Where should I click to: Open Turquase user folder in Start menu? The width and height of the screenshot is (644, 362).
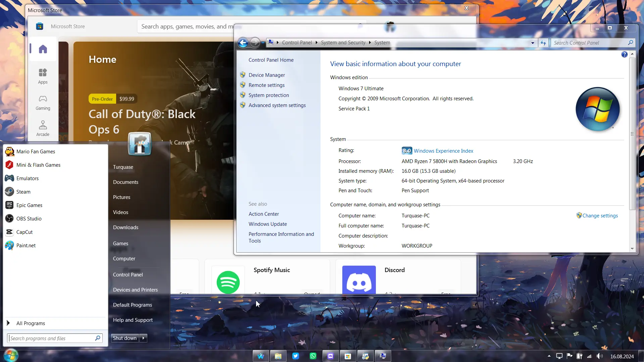tap(123, 167)
